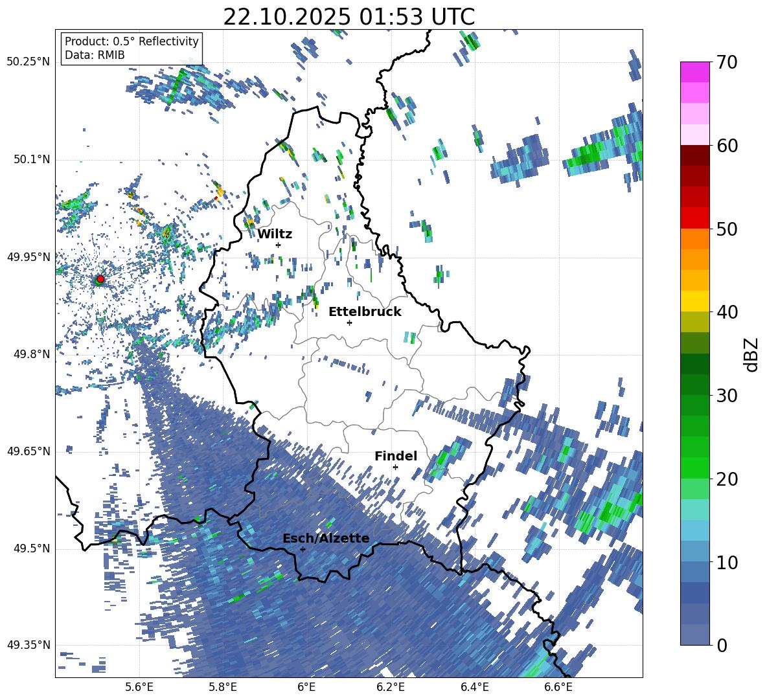Click the bright red colorbar swatch above 50

pos(694,218)
